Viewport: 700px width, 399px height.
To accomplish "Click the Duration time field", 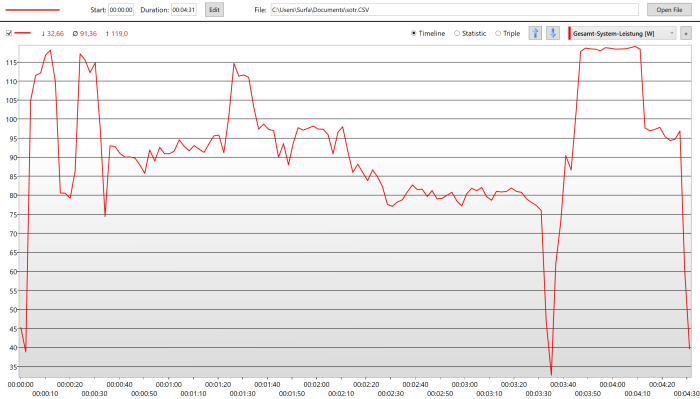I will pyautogui.click(x=184, y=10).
